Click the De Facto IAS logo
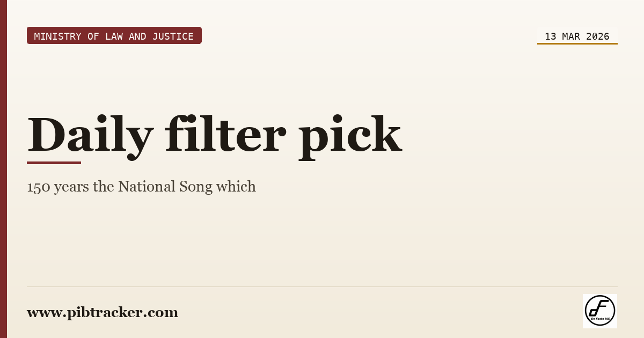 point(600,311)
